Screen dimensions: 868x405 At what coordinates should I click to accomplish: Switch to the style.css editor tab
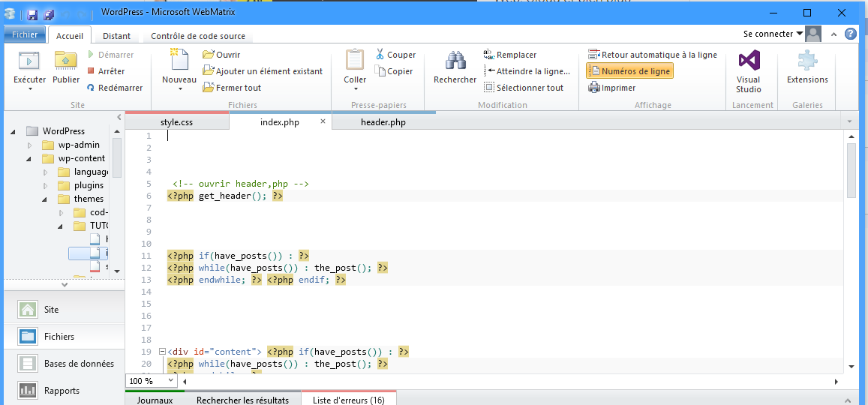point(176,122)
